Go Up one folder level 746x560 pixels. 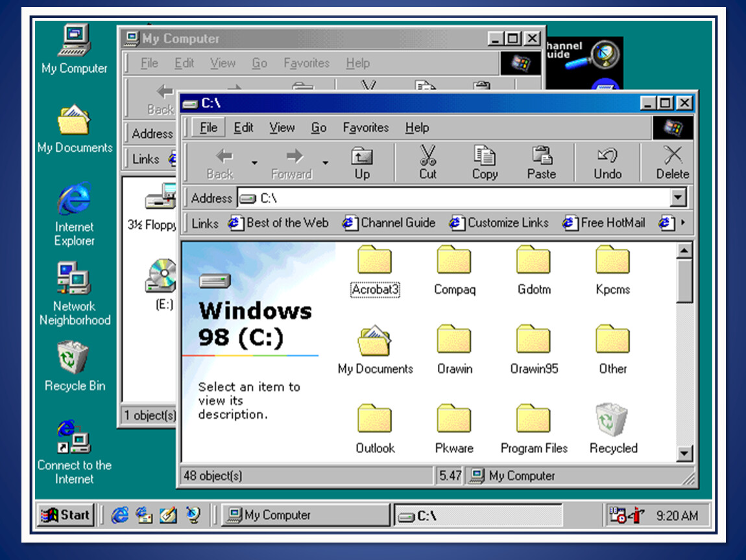pyautogui.click(x=361, y=163)
